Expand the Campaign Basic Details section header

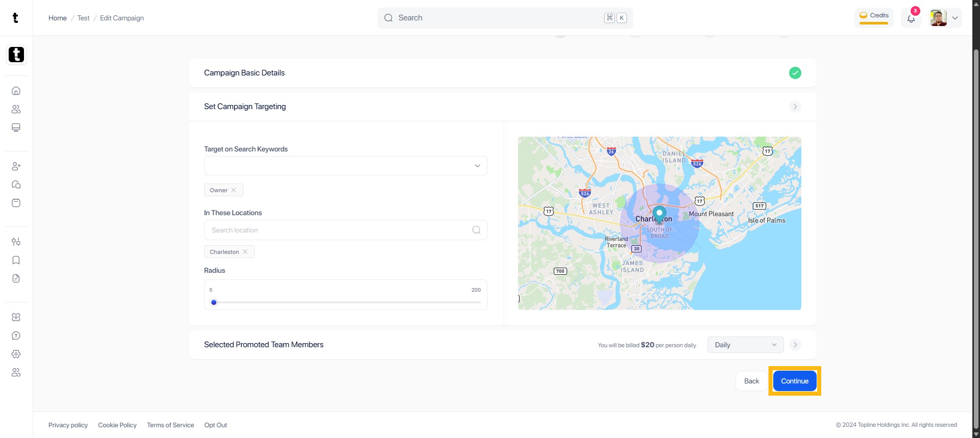503,73
